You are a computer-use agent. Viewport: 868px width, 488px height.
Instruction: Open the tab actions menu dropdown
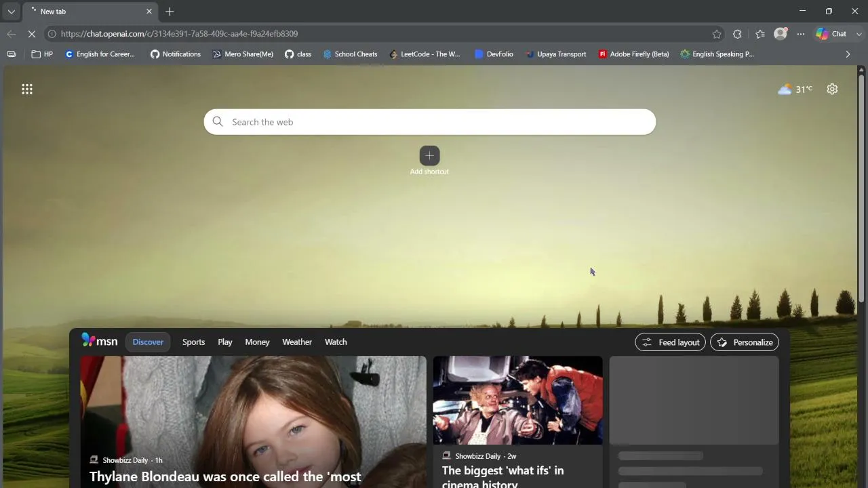[11, 12]
